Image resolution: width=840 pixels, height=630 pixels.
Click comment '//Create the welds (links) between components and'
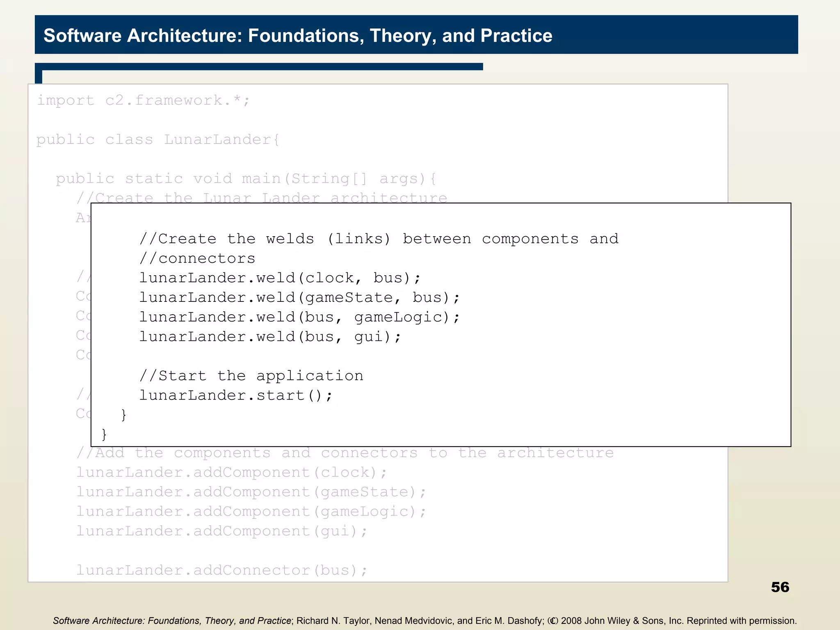pyautogui.click(x=379, y=239)
